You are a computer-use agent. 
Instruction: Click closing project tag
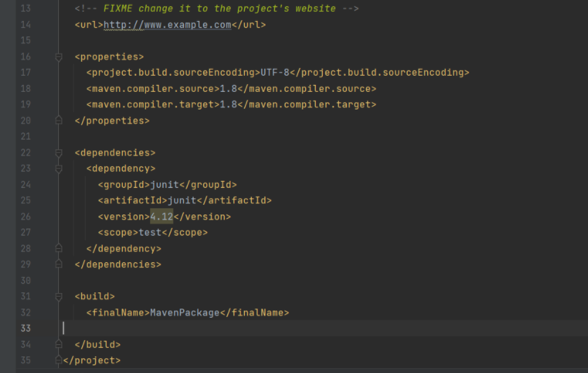92,360
